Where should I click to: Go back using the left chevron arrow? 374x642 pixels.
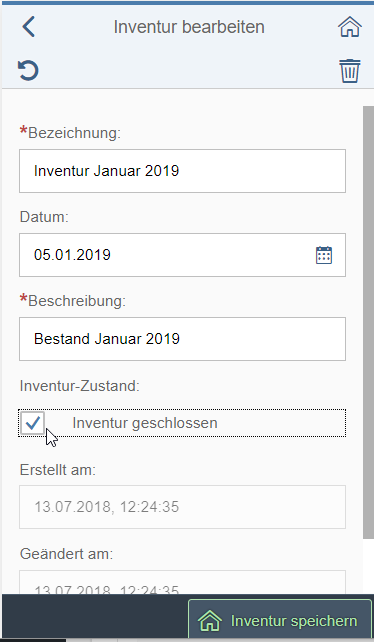point(29,27)
